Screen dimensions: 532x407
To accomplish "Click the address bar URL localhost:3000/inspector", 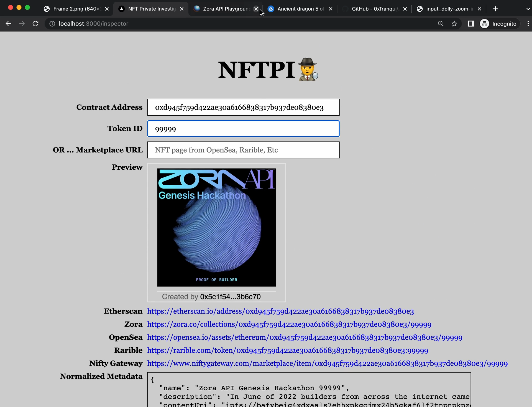I will [x=94, y=24].
